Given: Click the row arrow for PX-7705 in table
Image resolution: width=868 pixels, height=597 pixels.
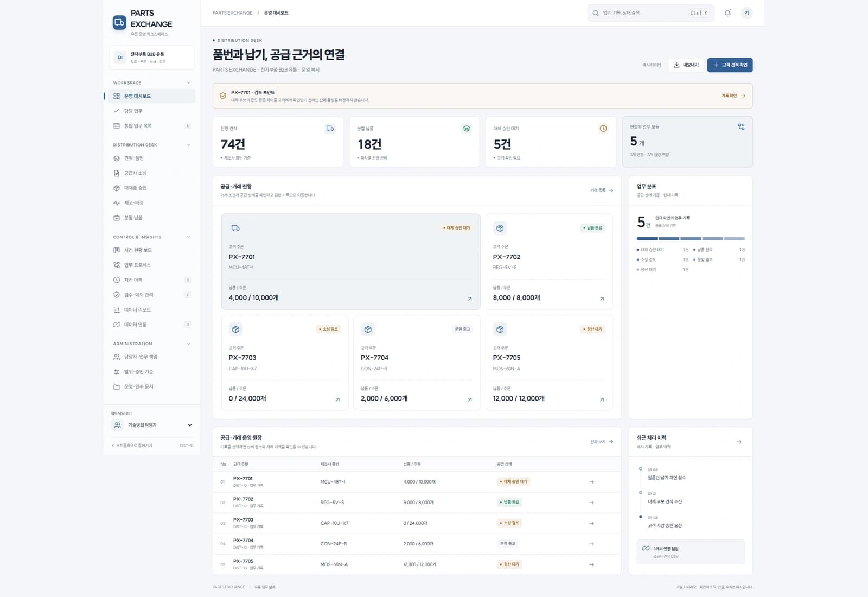Looking at the screenshot, I should coord(591,564).
